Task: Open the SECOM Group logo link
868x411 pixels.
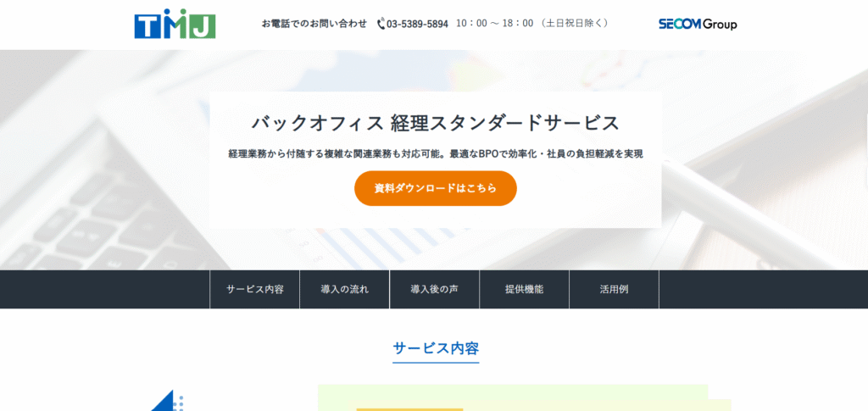Action: (697, 24)
